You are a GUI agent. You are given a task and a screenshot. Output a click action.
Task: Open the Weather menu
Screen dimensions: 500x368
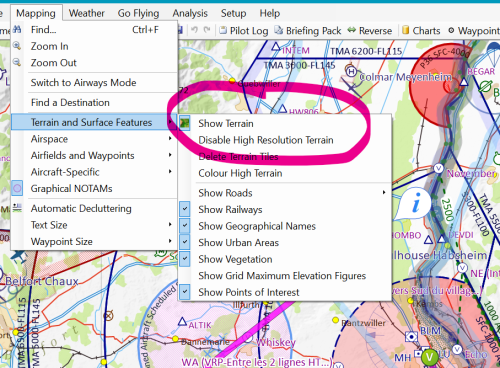(x=87, y=13)
